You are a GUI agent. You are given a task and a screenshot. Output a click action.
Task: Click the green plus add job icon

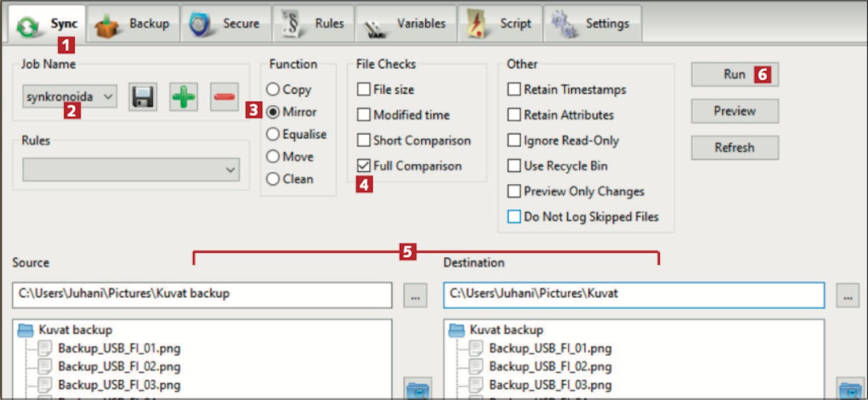click(183, 97)
